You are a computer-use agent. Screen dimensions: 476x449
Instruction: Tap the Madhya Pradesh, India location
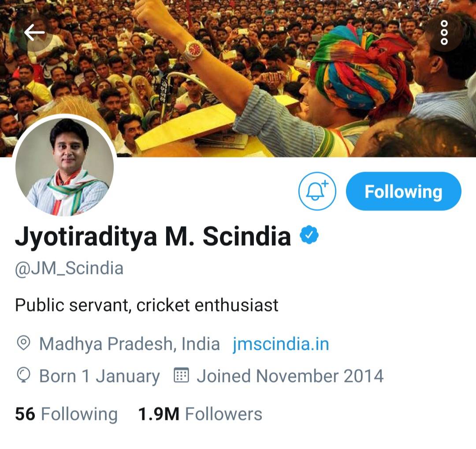coord(130,344)
